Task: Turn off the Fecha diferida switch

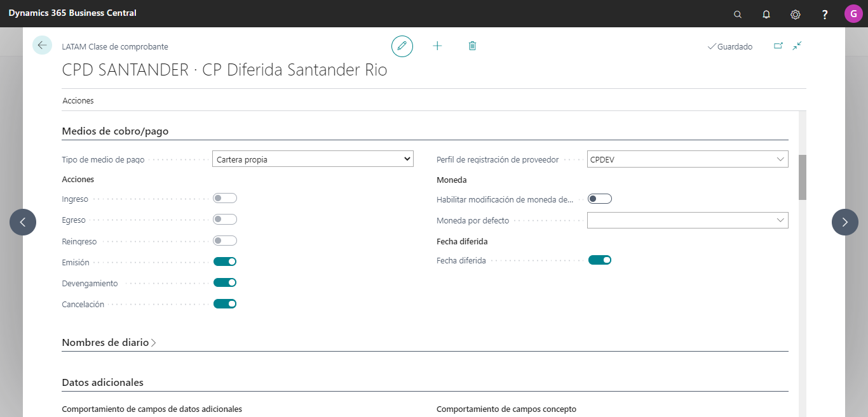Action: 600,260
